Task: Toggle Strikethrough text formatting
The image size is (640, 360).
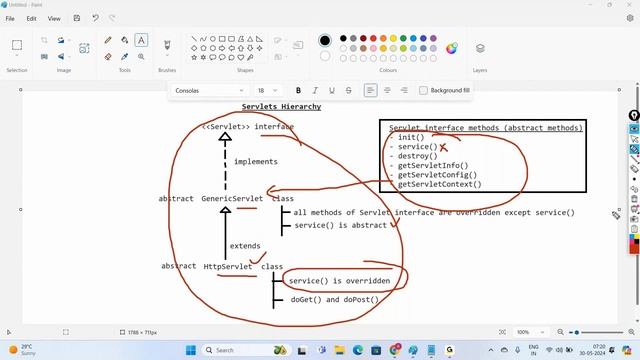Action: [x=349, y=91]
